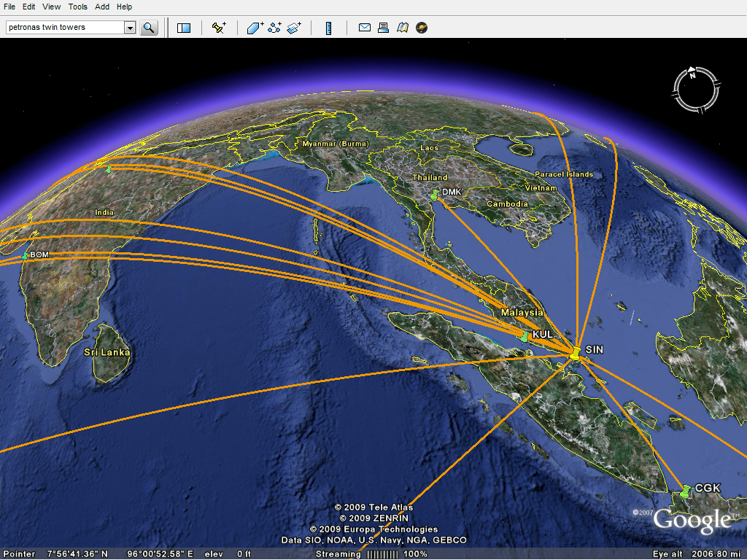
Task: Click the Malaysia country label
Action: coord(522,312)
